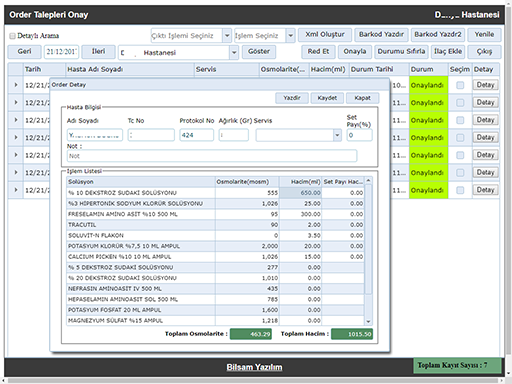Click the Yenile button

tap(484, 34)
